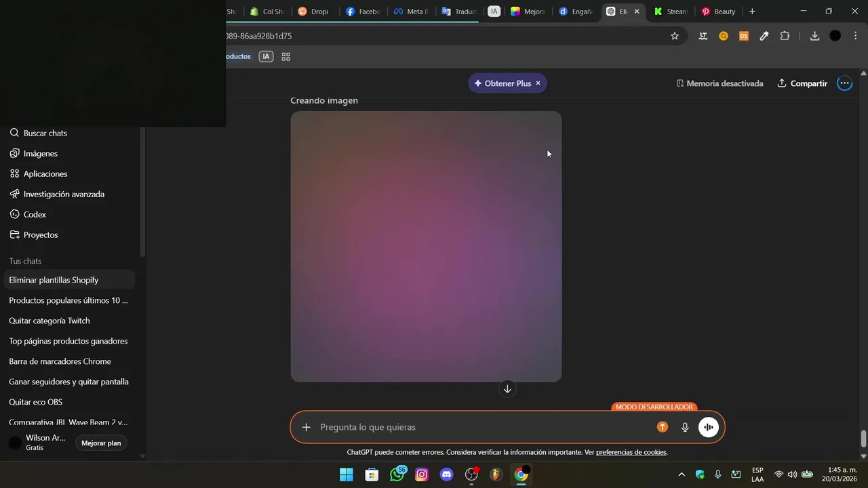The height and width of the screenshot is (488, 868).
Task: Switch to the Beauty Pinterest tab
Action: pos(719,12)
